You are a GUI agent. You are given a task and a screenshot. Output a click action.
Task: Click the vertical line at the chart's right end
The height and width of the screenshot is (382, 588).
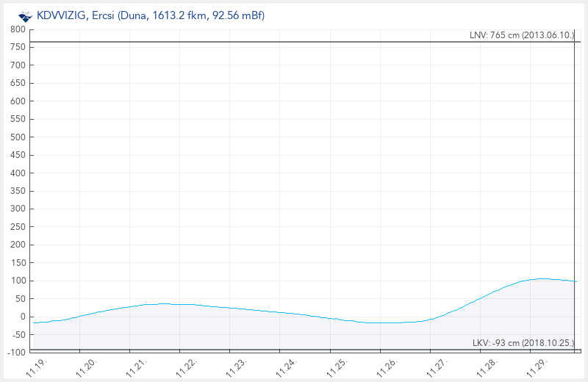573,184
